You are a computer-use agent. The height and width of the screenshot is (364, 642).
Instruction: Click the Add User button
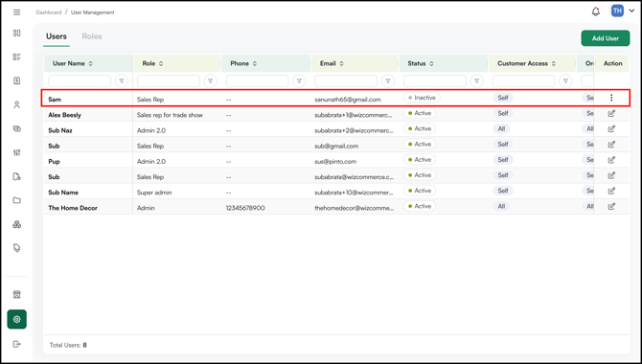click(x=606, y=38)
